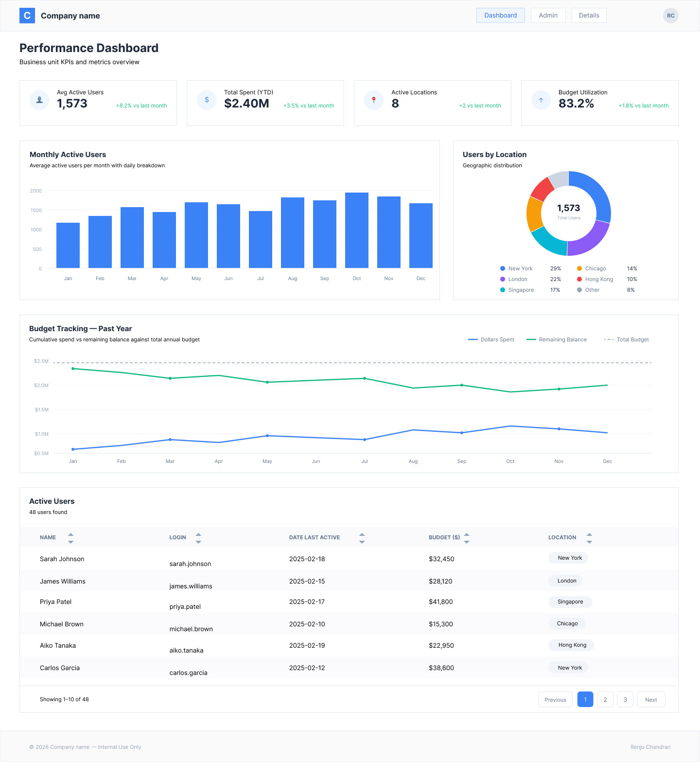Viewport: 700px width, 762px height.
Task: Go to page 3 of Active Users
Action: 625,699
